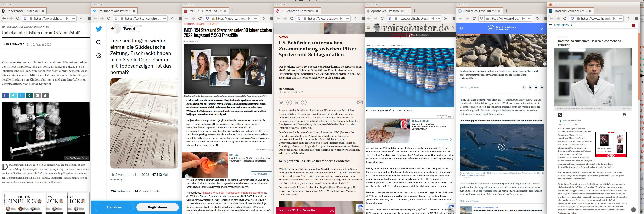Open the RND menu-search icon

pos(461,28)
